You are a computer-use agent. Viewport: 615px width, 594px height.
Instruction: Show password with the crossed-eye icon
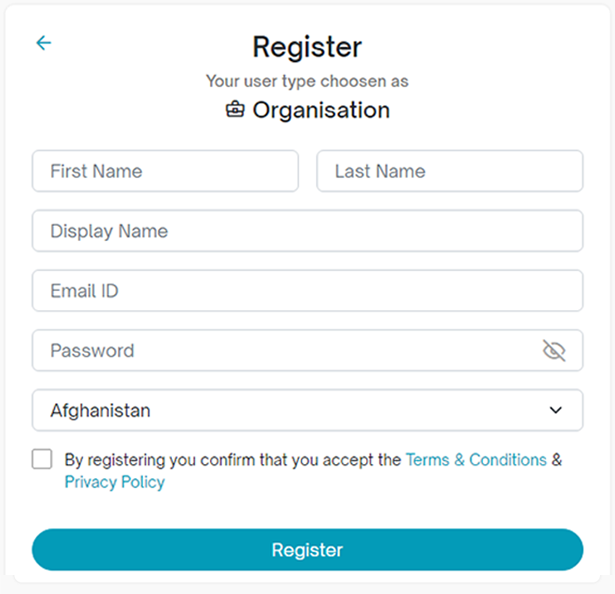pyautogui.click(x=553, y=351)
